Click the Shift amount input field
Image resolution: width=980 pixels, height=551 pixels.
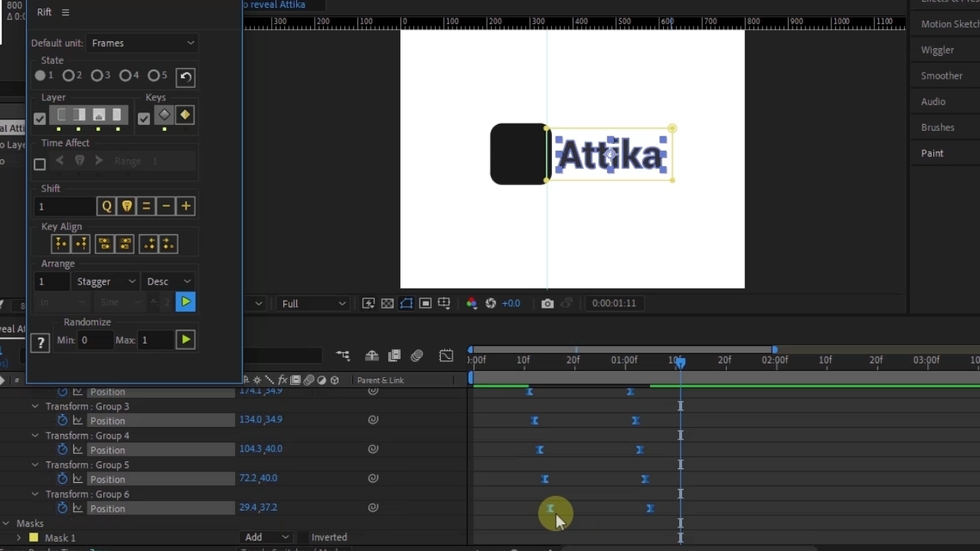pos(65,206)
